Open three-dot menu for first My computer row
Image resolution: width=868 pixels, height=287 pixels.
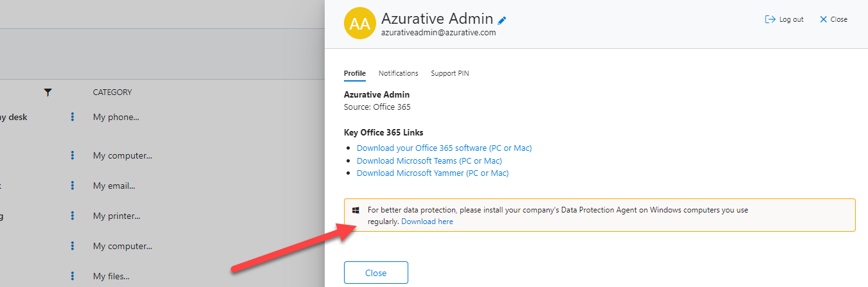73,155
